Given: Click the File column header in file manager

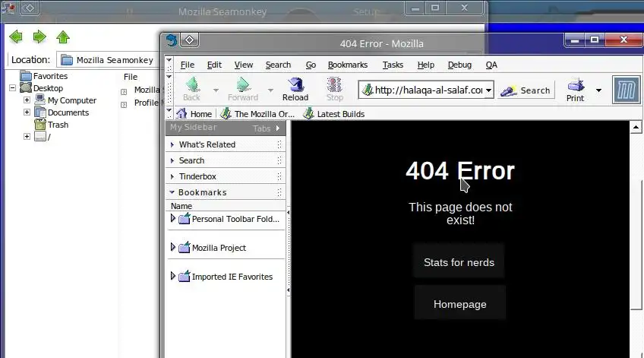Looking at the screenshot, I should [131, 77].
